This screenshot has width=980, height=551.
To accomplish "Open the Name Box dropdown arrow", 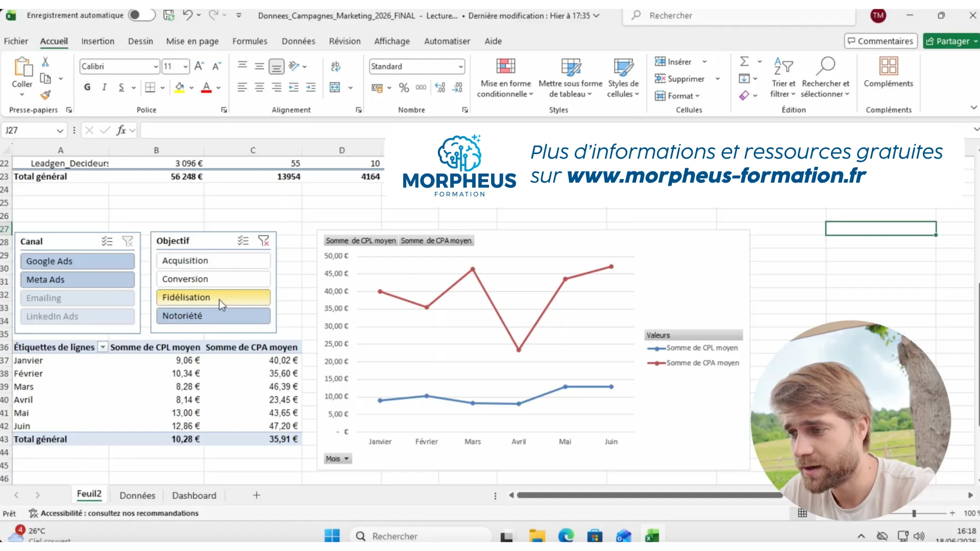I will coord(60,131).
